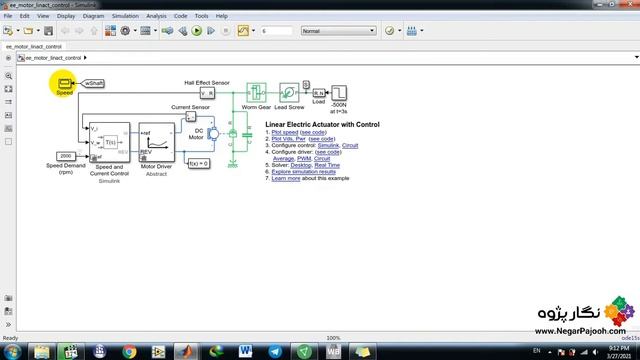Click the PWM driver link

[304, 158]
